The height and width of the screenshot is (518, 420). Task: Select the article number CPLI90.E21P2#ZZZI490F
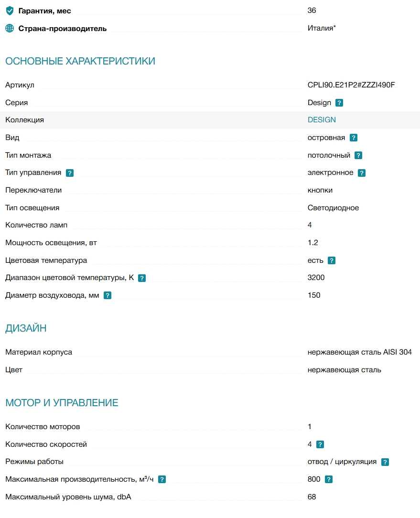point(351,85)
